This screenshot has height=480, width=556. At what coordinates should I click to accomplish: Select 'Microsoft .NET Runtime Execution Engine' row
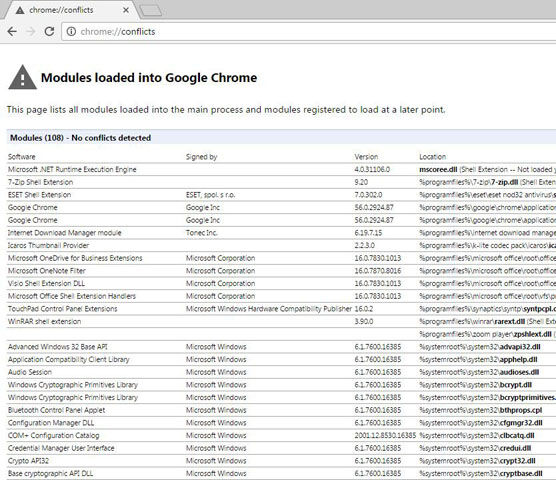[x=72, y=169]
